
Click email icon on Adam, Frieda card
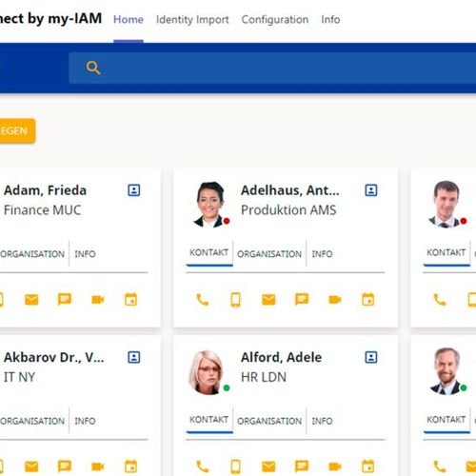31,300
